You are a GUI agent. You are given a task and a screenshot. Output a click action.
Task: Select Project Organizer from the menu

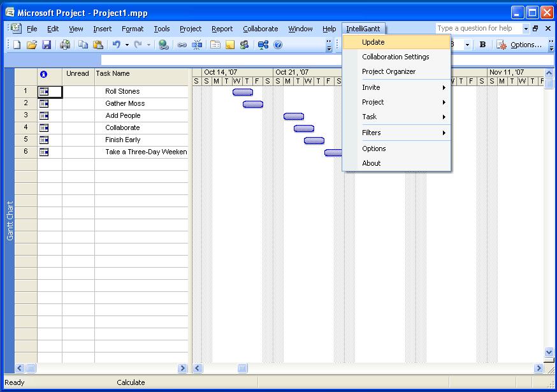pyautogui.click(x=397, y=71)
